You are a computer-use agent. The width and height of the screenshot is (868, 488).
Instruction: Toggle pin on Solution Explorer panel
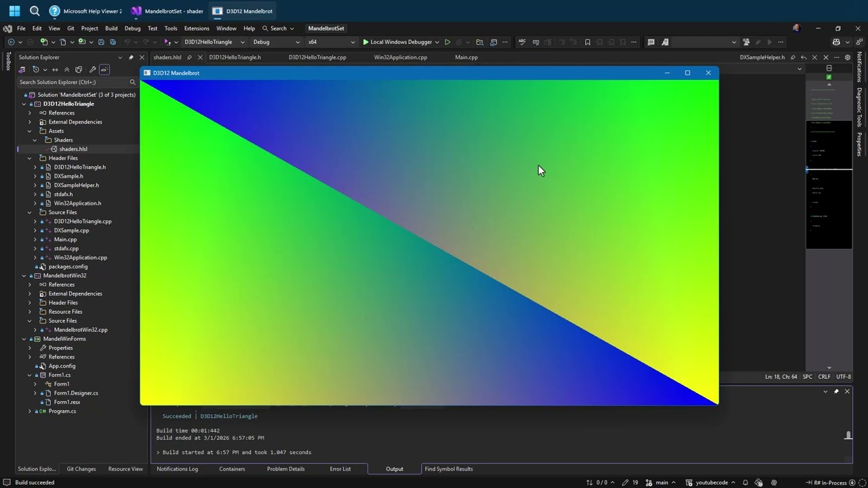[131, 58]
